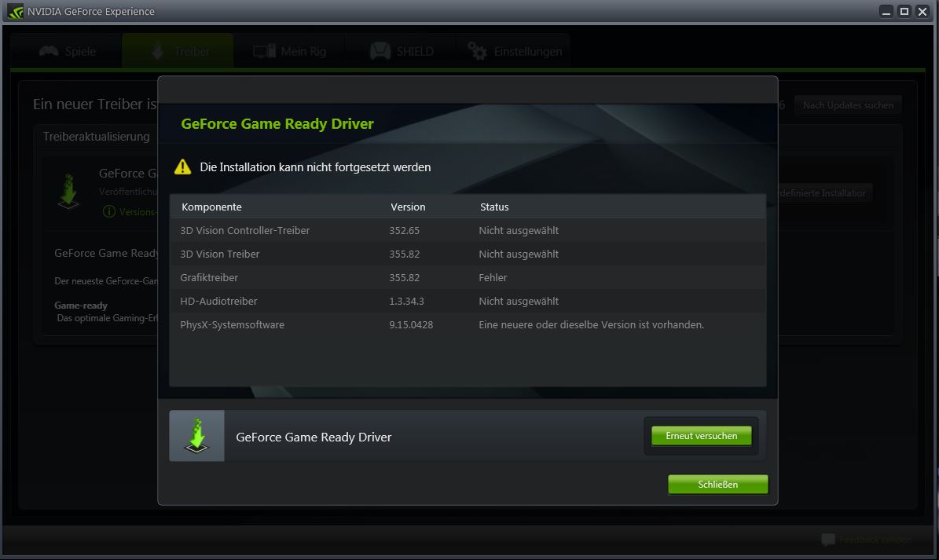Click the NVIDIA logo in title bar

point(15,11)
